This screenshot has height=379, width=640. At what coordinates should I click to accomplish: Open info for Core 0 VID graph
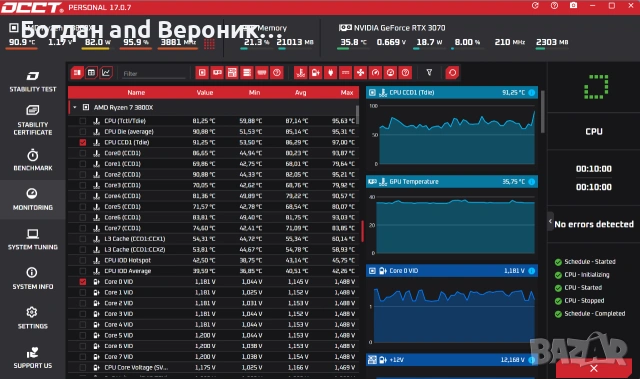(x=531, y=270)
